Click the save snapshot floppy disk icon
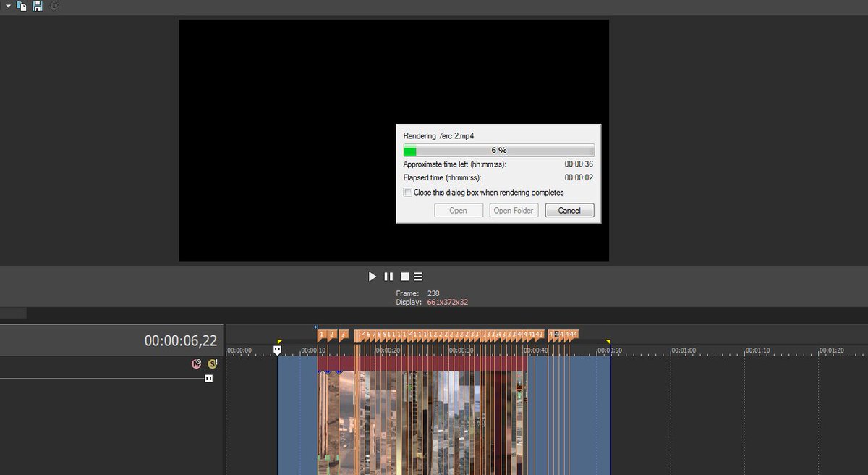The height and width of the screenshot is (475, 868). click(38, 6)
